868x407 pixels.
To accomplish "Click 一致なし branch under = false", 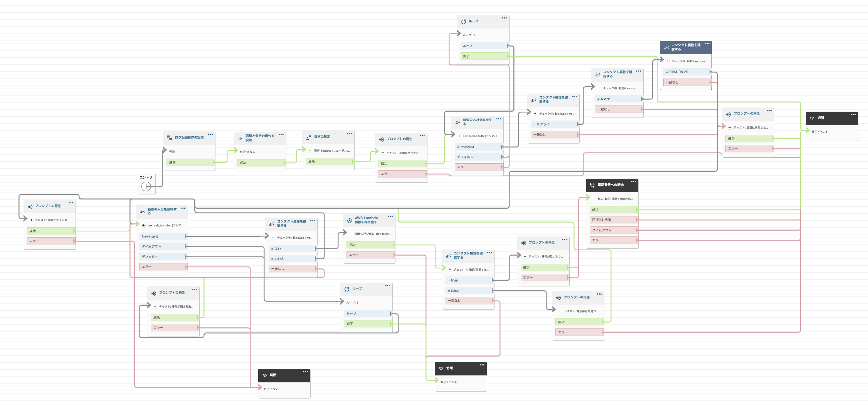I will [x=469, y=301].
